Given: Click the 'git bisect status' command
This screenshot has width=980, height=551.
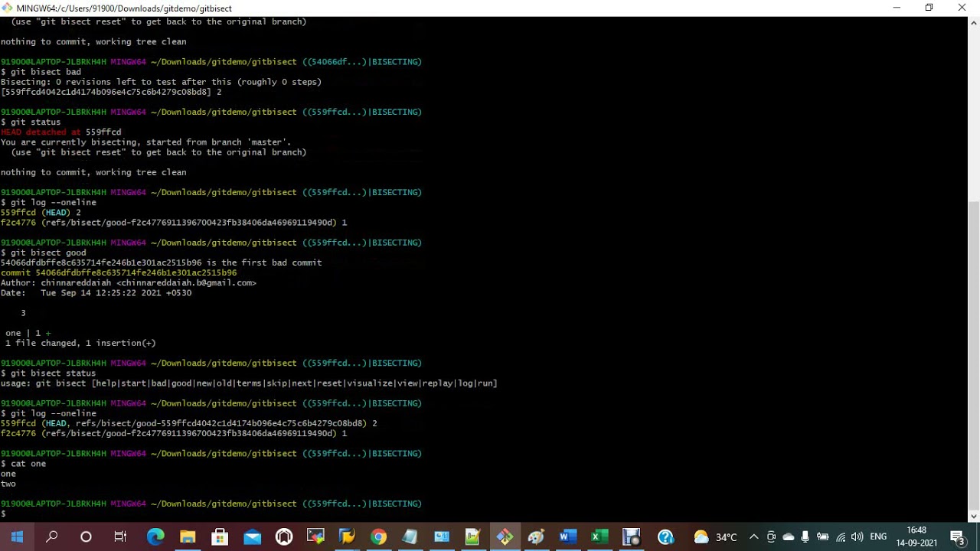Looking at the screenshot, I should click(x=53, y=373).
